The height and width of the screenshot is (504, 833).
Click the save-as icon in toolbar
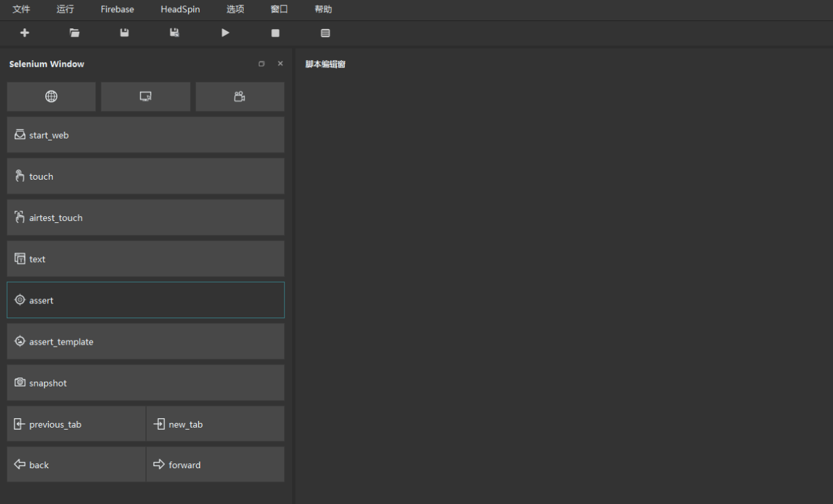tap(174, 32)
